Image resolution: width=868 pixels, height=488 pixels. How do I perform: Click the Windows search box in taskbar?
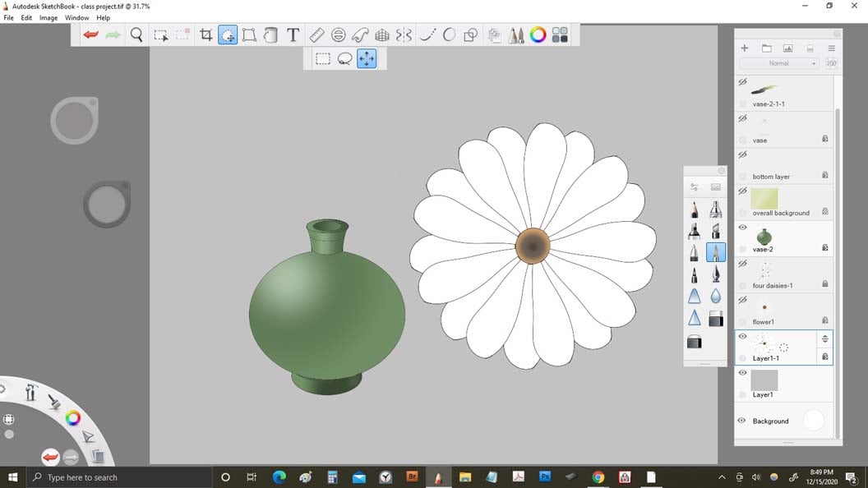click(x=119, y=477)
